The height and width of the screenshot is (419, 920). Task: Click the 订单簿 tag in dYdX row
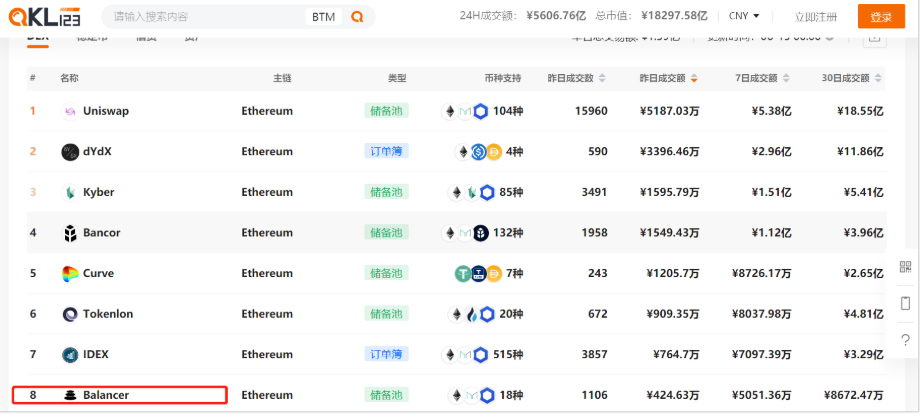click(387, 151)
